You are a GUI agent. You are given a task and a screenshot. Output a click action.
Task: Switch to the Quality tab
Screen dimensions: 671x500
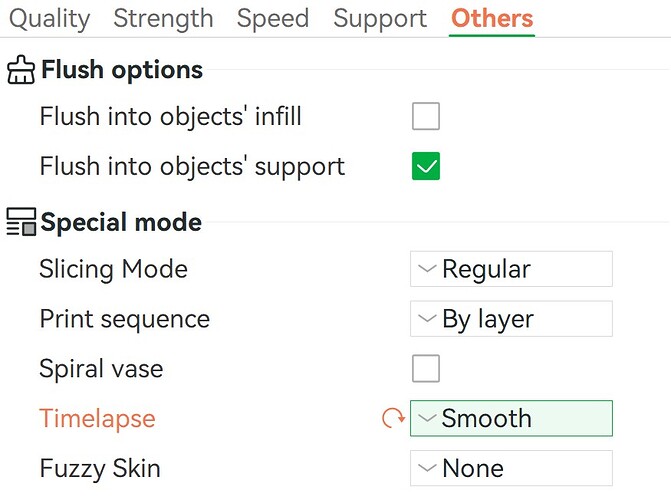click(x=50, y=19)
